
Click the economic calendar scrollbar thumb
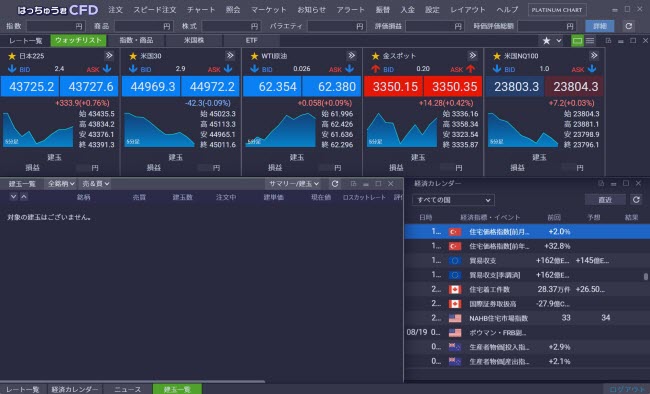[x=645, y=276]
